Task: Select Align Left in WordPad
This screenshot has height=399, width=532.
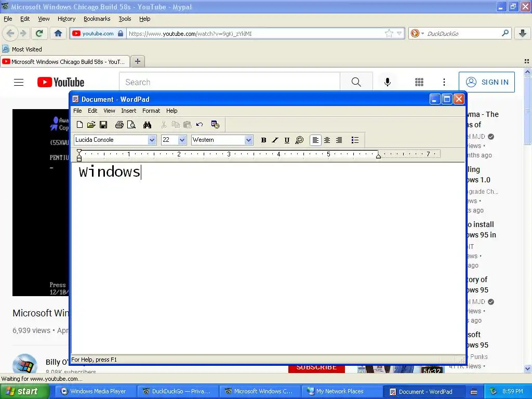Action: pos(315,140)
